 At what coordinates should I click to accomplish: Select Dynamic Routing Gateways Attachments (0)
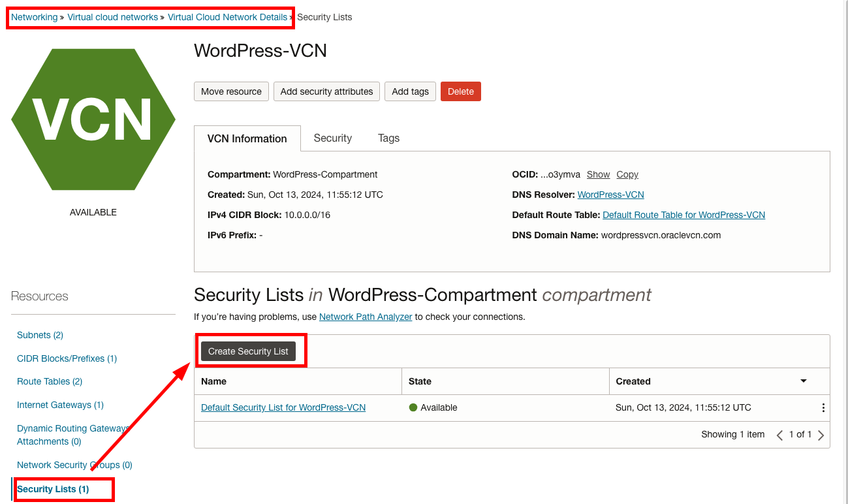(74, 435)
